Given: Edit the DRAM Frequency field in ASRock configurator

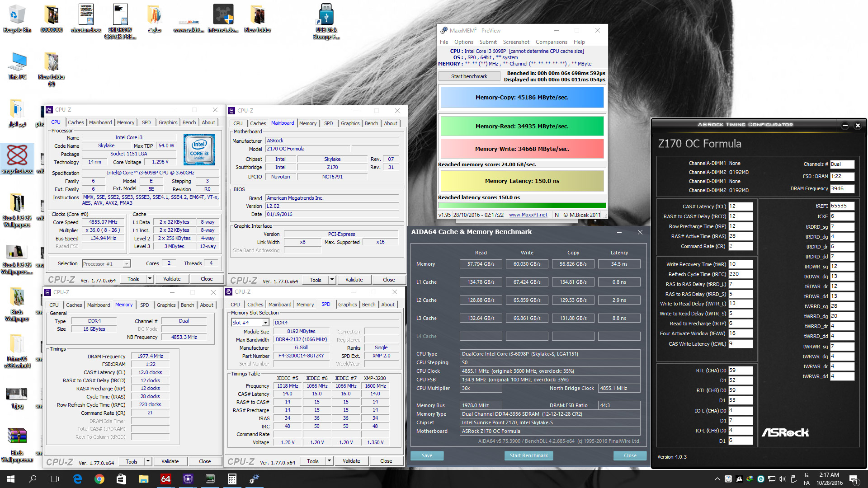Looking at the screenshot, I should coord(842,189).
